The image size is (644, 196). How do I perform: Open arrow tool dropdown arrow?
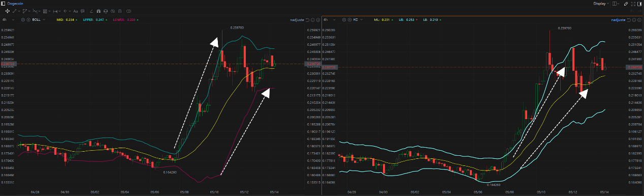(70, 11)
